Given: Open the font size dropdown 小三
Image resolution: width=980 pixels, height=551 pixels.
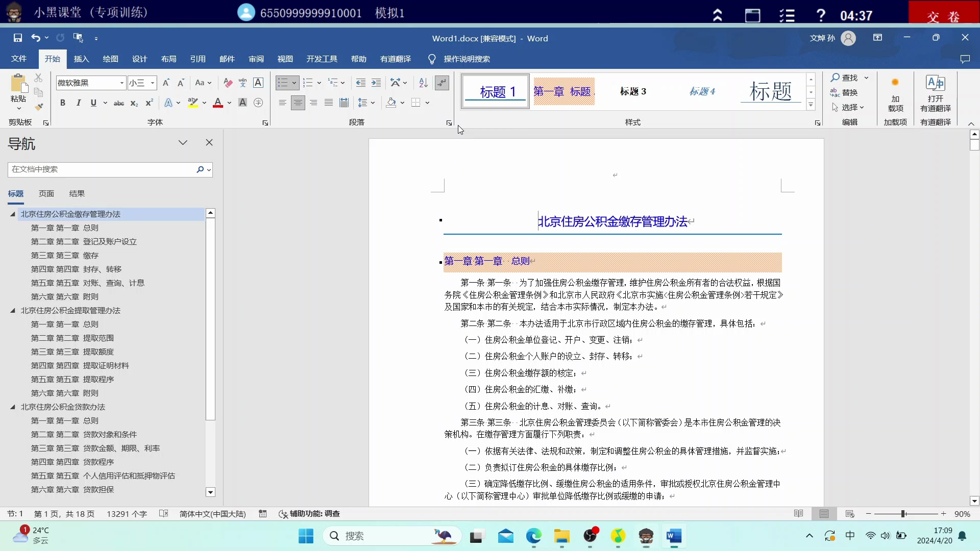Looking at the screenshot, I should point(153,83).
